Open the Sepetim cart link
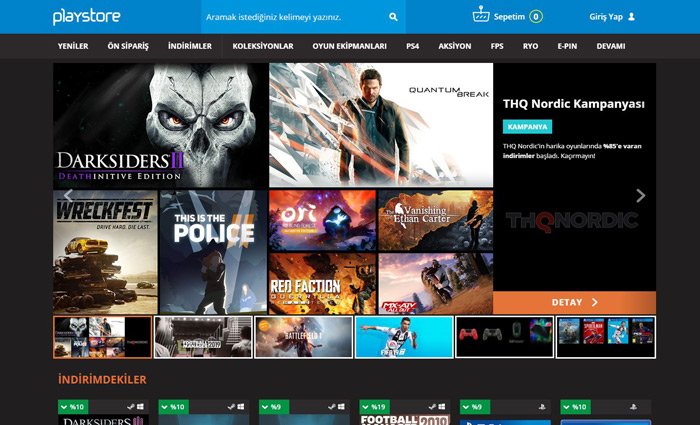The width and height of the screenshot is (700, 425). [509, 17]
